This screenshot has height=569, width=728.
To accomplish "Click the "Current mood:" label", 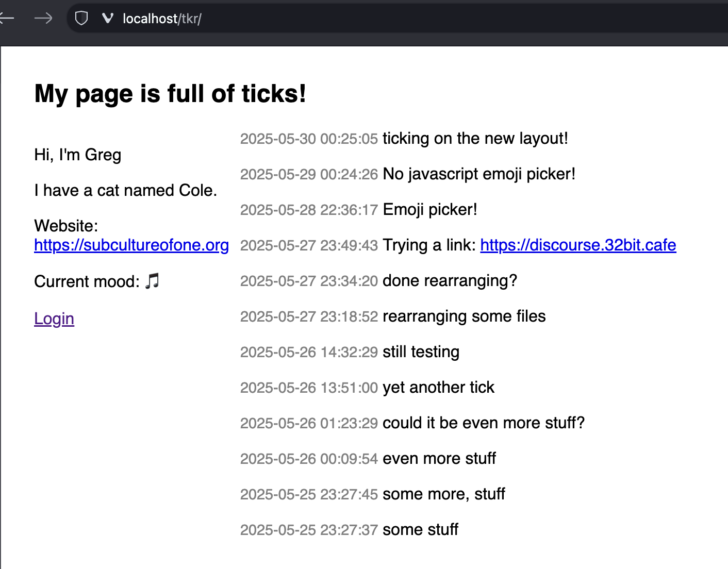I will pos(87,281).
